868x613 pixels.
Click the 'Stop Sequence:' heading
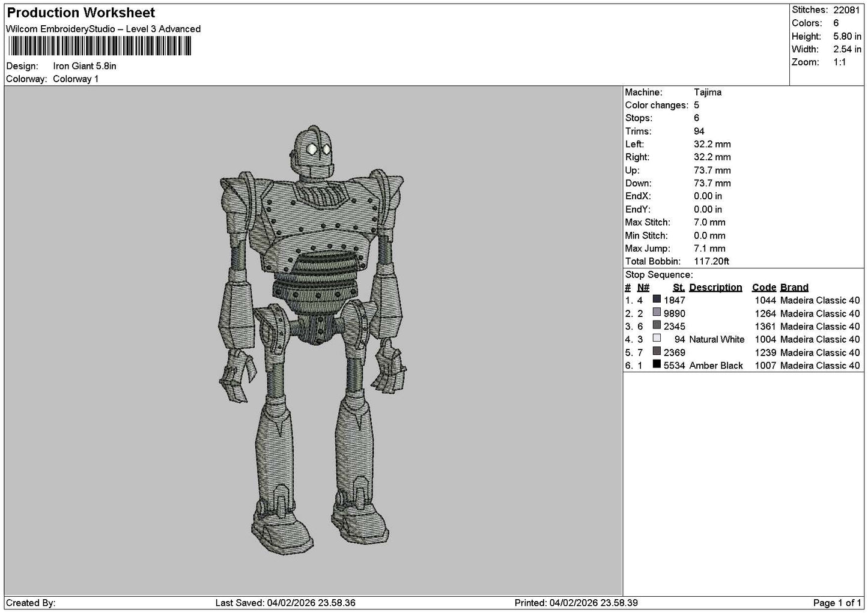click(x=659, y=275)
